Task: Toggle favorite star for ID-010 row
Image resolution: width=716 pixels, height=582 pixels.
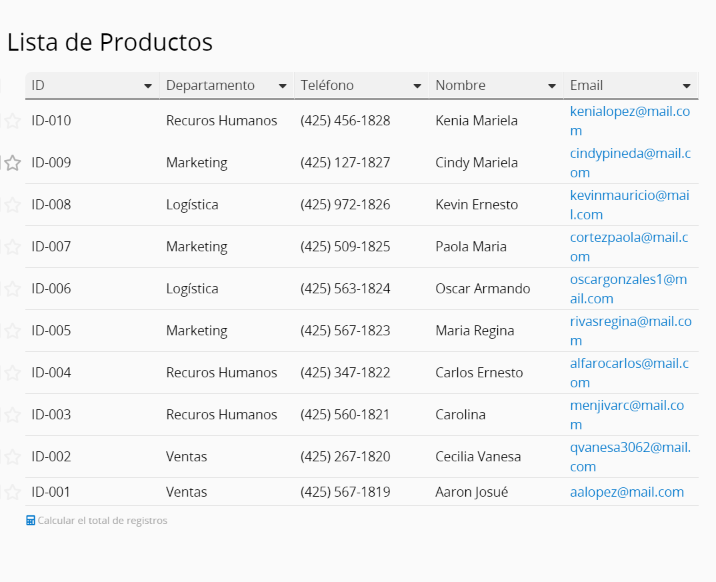Action: 12,121
